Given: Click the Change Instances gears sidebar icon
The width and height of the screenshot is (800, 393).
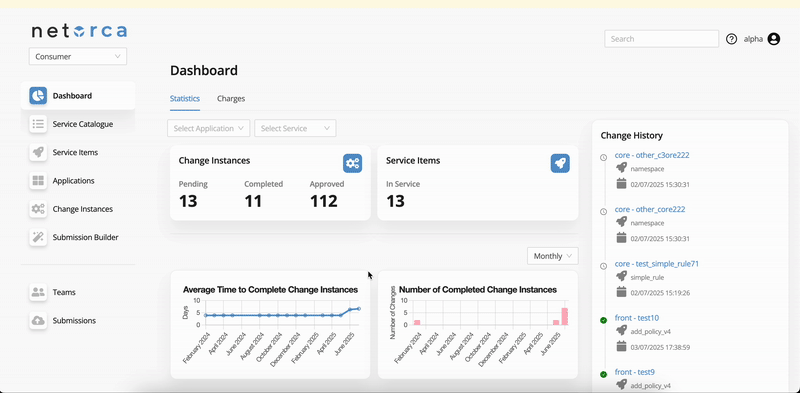Looking at the screenshot, I should pos(38,209).
